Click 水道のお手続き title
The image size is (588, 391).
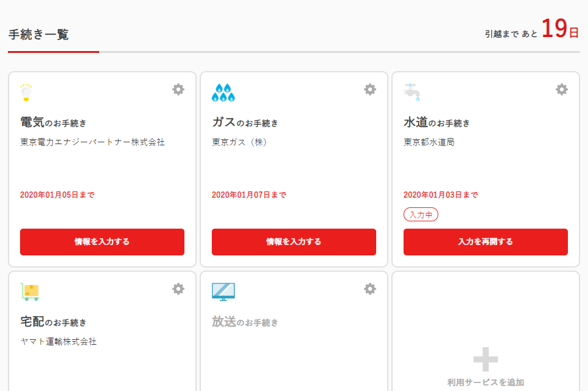click(436, 122)
